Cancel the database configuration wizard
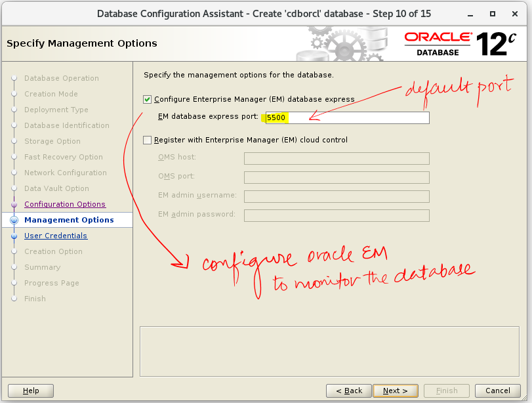This screenshot has height=403, width=532. (x=498, y=391)
